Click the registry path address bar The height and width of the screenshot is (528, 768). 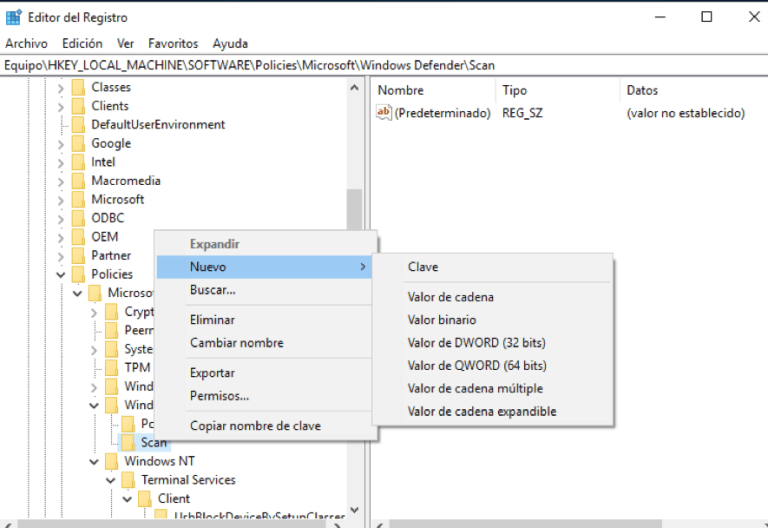384,65
